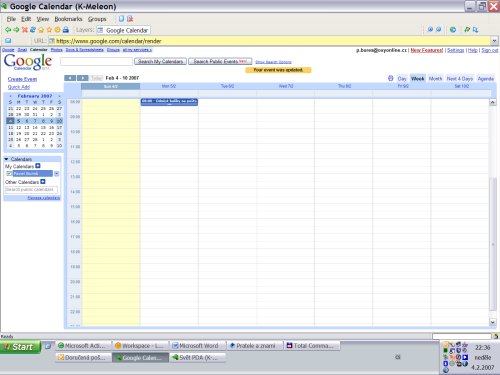
Task: Reload the page with the blue refresh icon
Action: click(33, 30)
